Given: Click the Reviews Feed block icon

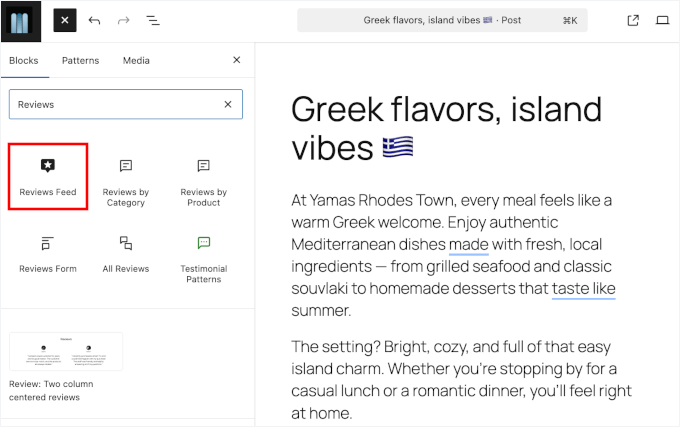Looking at the screenshot, I should 48,166.
